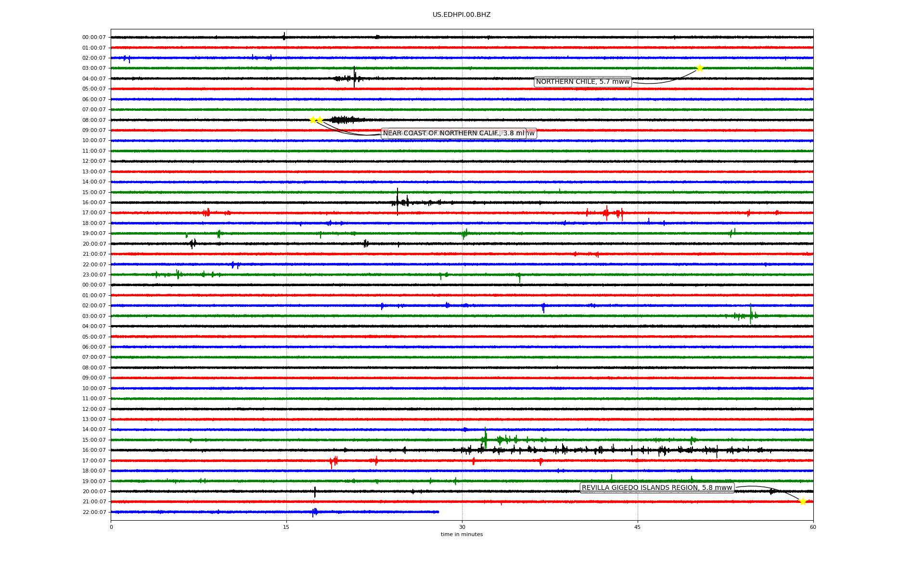Click the x-axis tick label 30
The image size is (924, 578).
pos(462,527)
